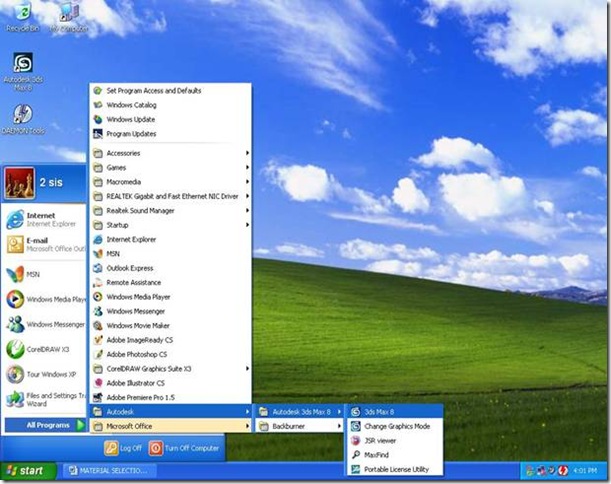Open Portable License Utility
Screen dimensions: 611x484
(395, 469)
